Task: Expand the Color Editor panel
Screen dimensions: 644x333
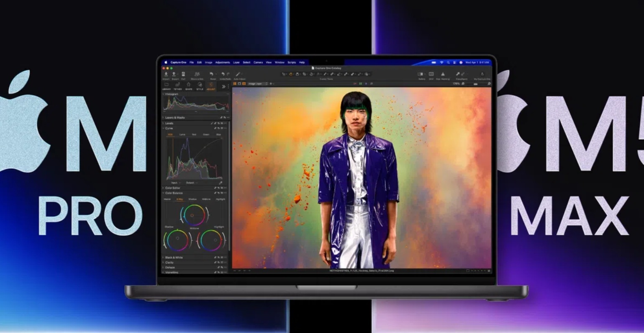Action: click(x=164, y=188)
